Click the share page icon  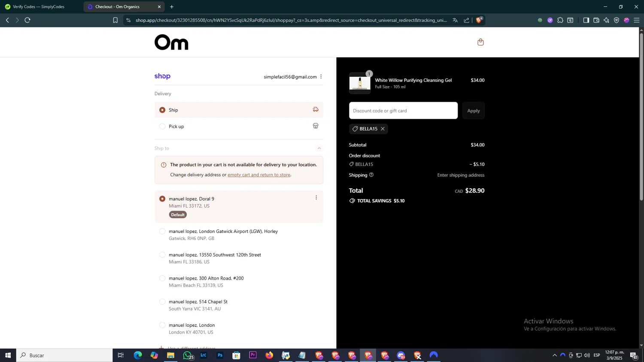point(467,20)
